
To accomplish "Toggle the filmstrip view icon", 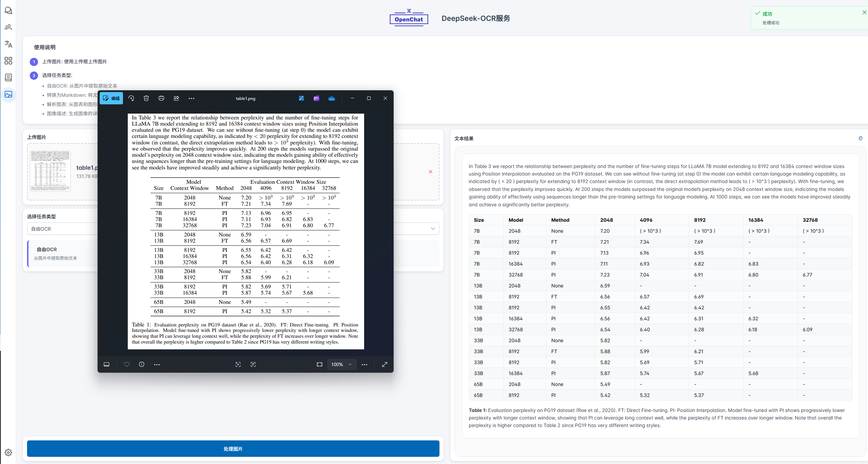I will point(107,364).
